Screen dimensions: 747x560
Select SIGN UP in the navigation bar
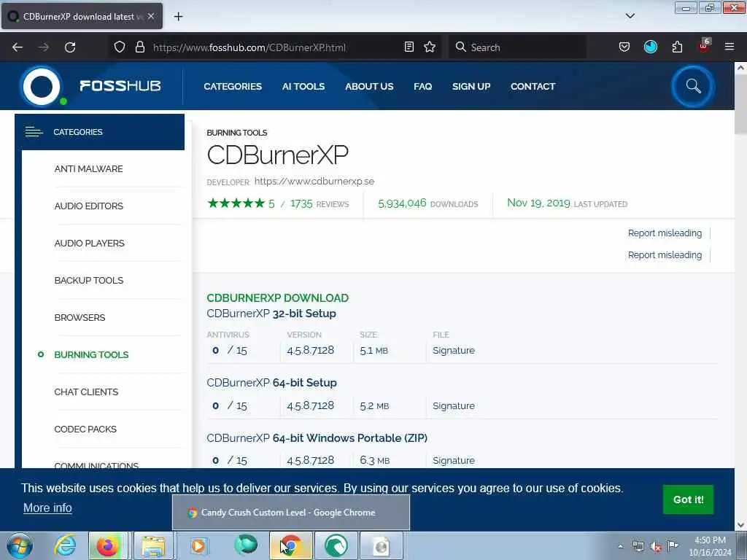coord(471,86)
